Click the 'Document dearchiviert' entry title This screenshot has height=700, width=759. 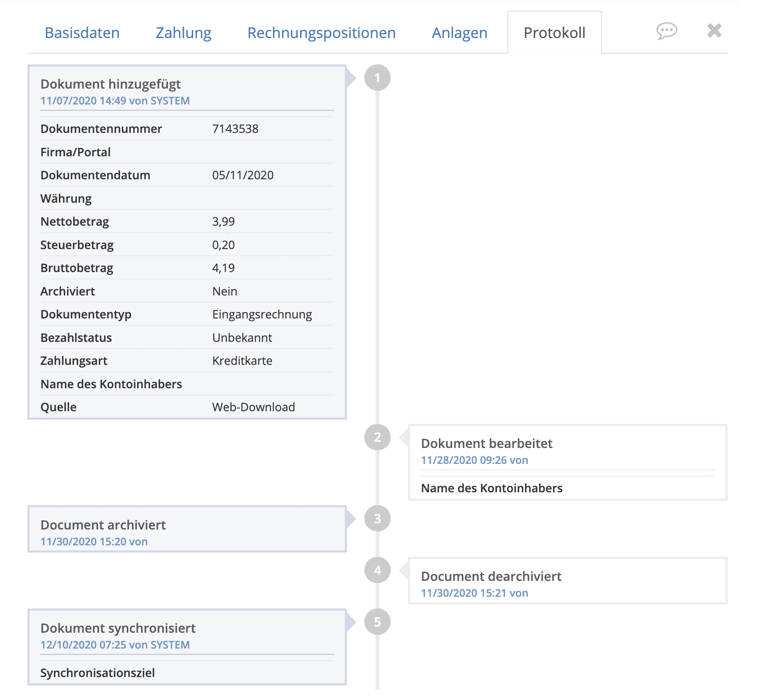[492, 576]
